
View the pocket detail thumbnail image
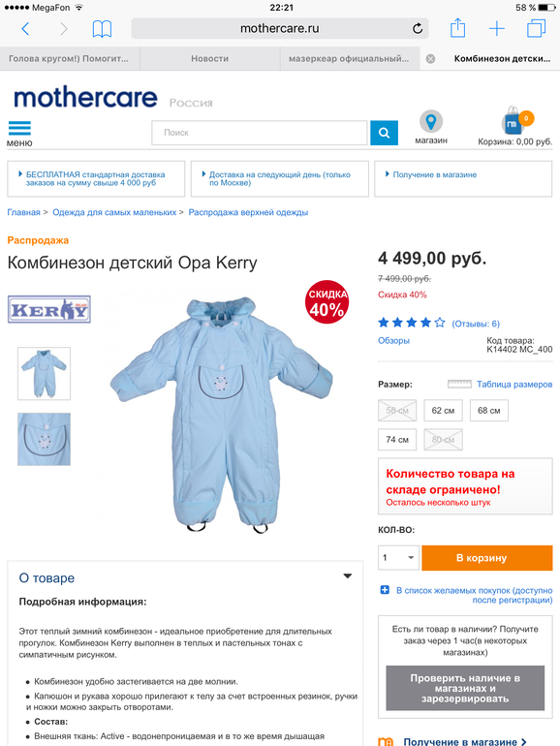tap(44, 439)
